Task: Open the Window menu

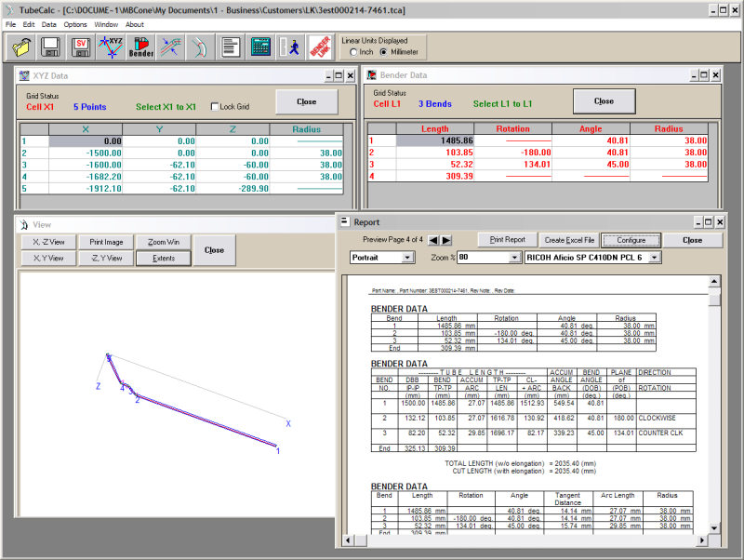Action: coord(106,24)
